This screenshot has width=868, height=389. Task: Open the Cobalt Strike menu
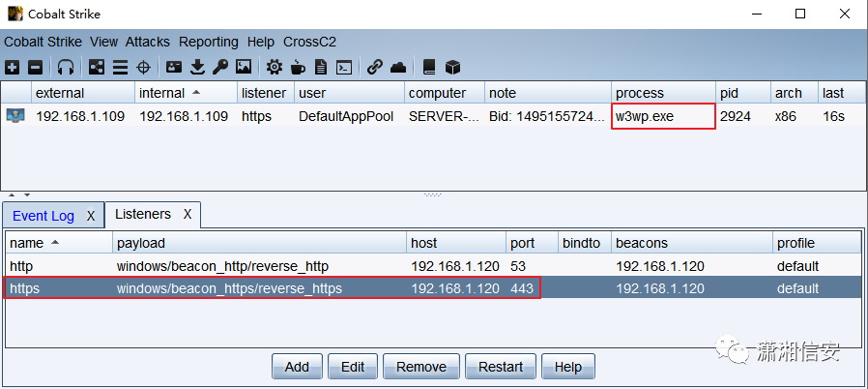coord(43,42)
